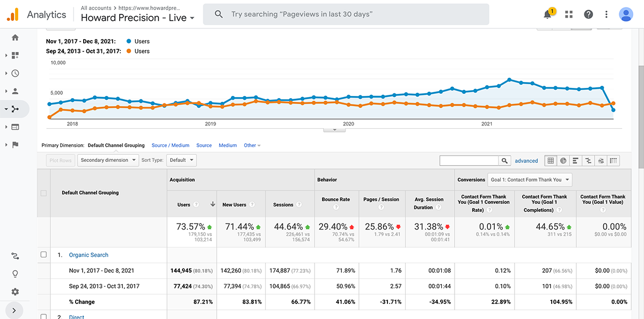Select the Source / Medium dimension tab
This screenshot has height=319, width=644.
click(x=170, y=145)
